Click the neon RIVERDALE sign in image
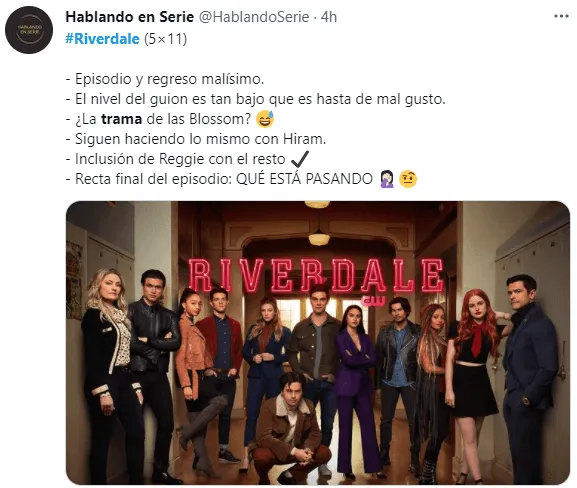Image resolution: width=577 pixels, height=488 pixels. pyautogui.click(x=315, y=275)
